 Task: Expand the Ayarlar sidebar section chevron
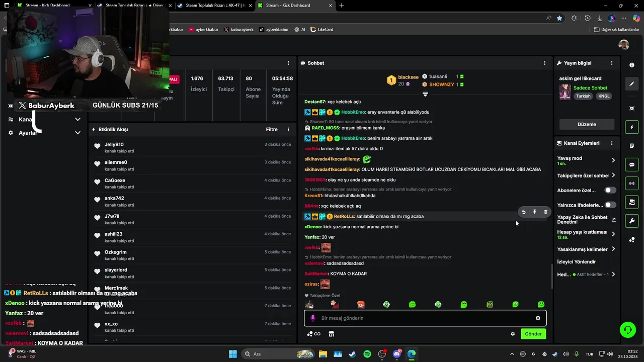click(77, 133)
